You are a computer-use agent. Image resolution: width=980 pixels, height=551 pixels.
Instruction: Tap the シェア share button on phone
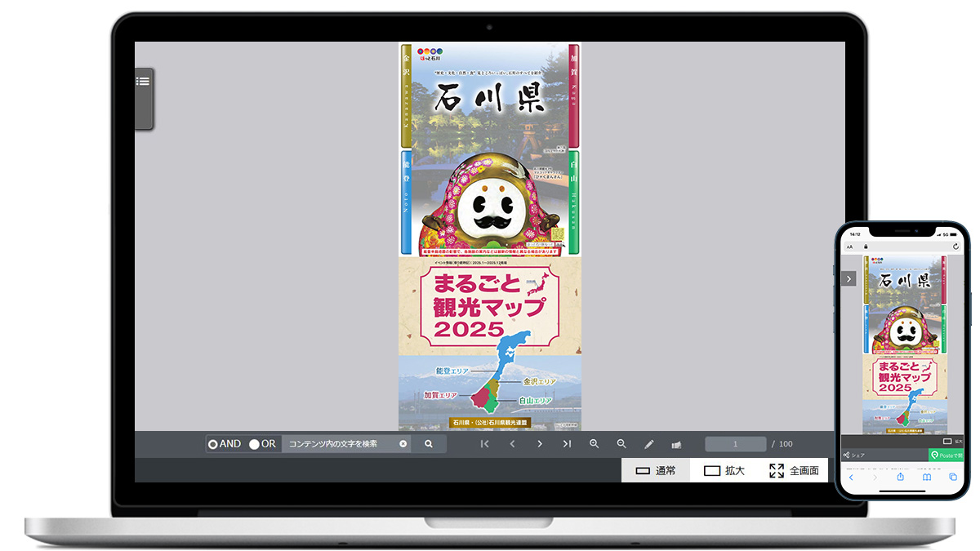coord(853,455)
